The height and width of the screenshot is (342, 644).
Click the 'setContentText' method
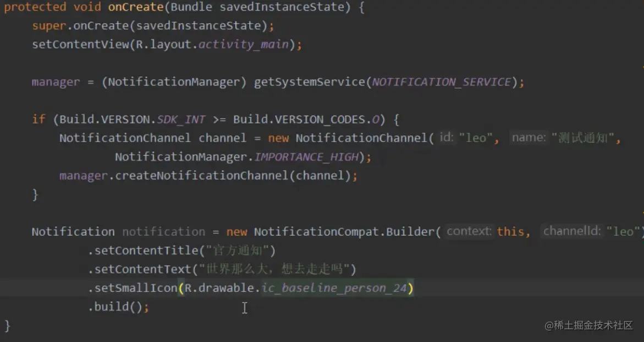143,270
